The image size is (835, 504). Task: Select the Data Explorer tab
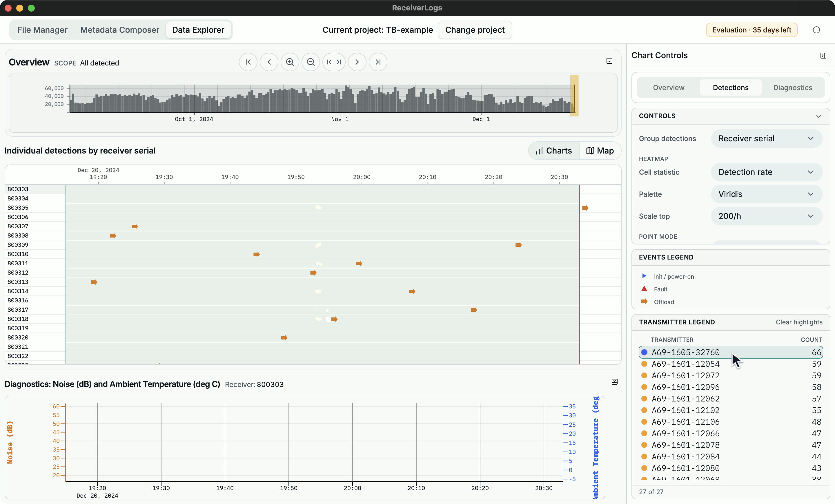click(198, 30)
